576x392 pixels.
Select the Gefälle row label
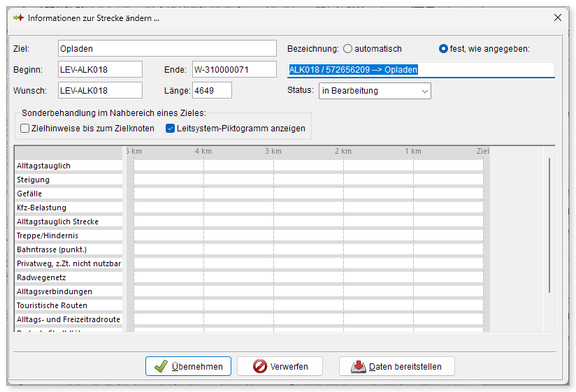[68, 194]
